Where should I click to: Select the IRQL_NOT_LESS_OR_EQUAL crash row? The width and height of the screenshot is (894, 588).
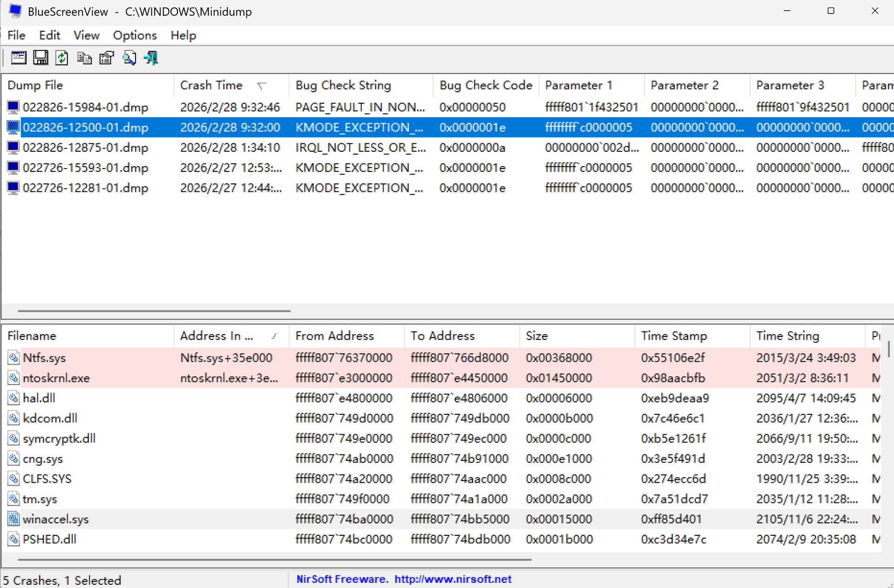(360, 148)
